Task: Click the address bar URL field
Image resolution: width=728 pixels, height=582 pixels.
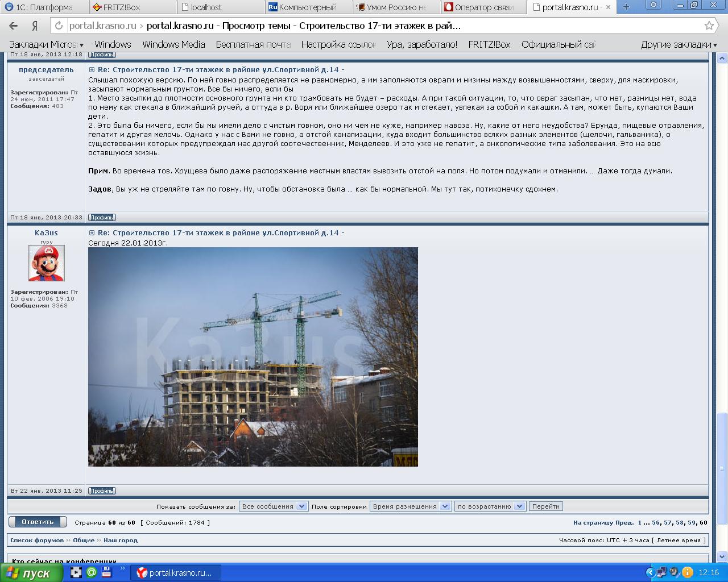Action: (381, 26)
